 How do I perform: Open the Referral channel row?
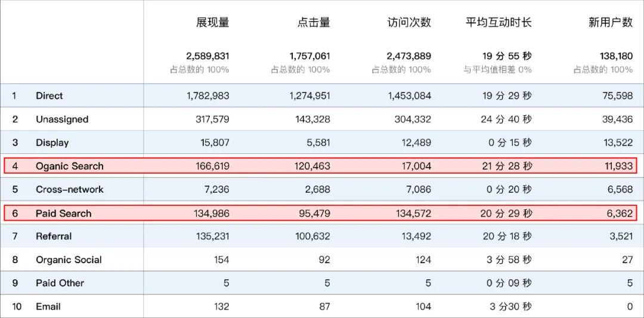tap(53, 236)
